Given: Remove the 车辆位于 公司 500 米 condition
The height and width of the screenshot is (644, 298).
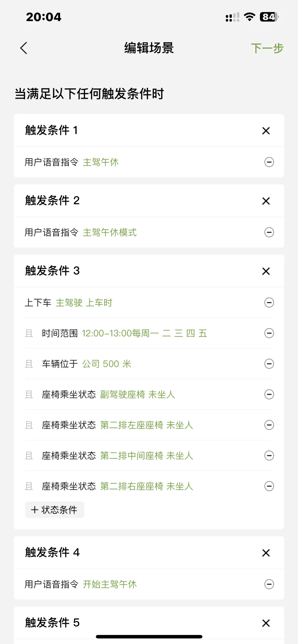Looking at the screenshot, I should tap(269, 364).
